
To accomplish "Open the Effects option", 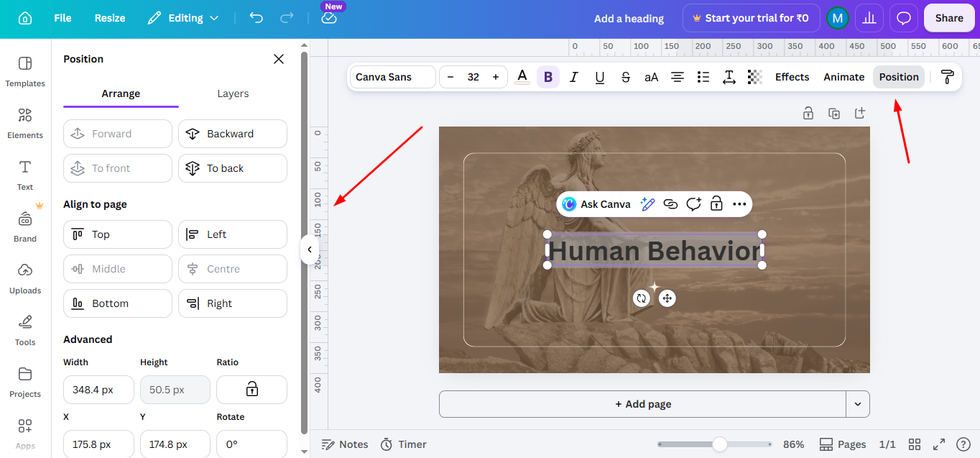I will pyautogui.click(x=792, y=77).
